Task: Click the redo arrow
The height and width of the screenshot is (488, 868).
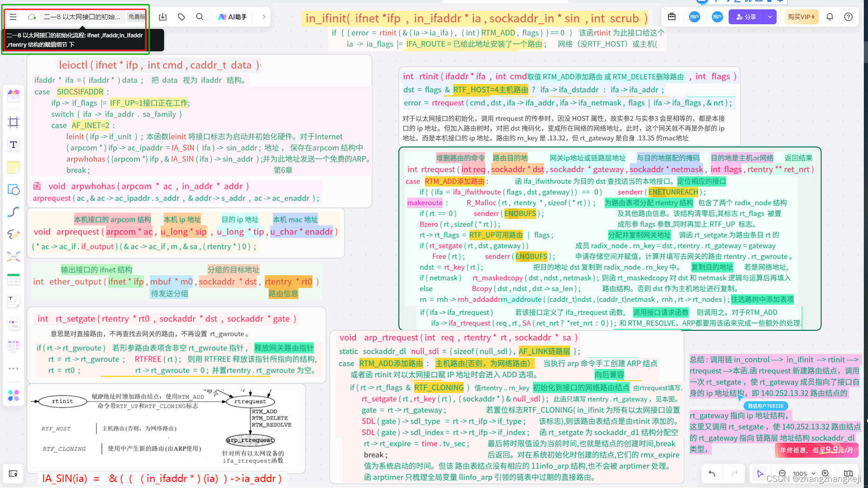Action: (734, 474)
